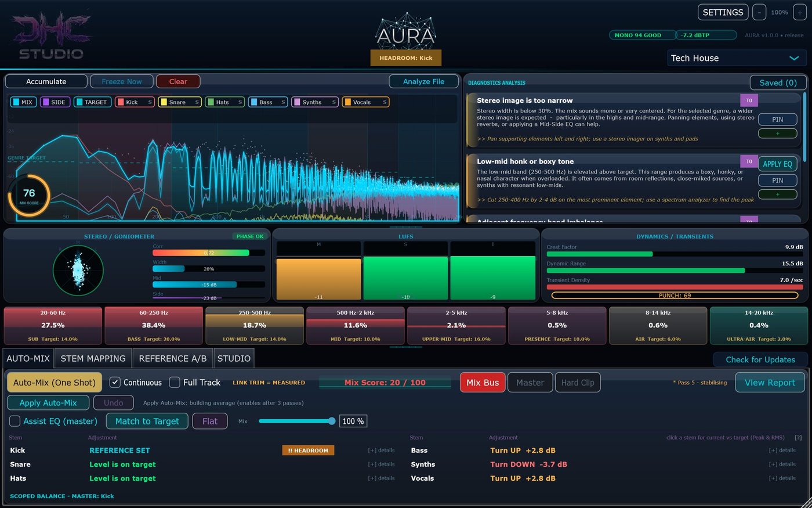Image resolution: width=812 pixels, height=508 pixels.
Task: Click the TO tag on Low-mid honk card
Action: [749, 161]
